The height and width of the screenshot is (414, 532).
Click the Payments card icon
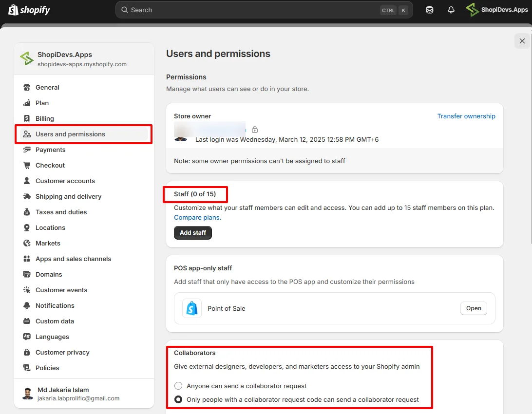click(x=27, y=150)
